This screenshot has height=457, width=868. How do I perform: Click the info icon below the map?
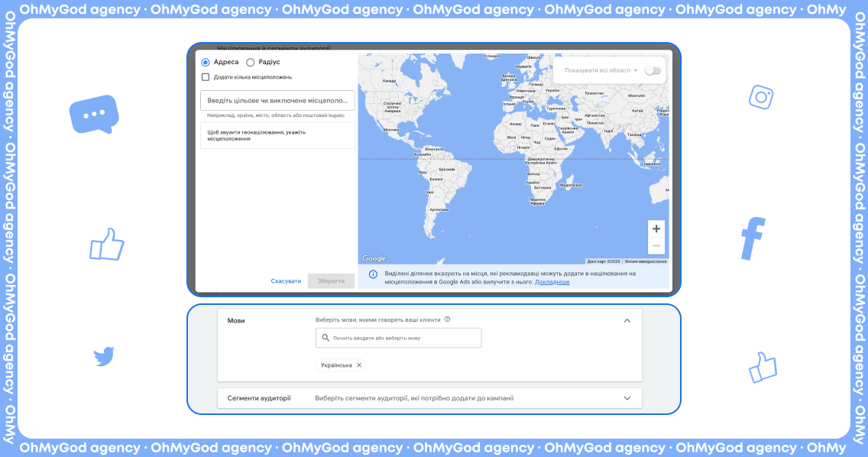[x=373, y=274]
